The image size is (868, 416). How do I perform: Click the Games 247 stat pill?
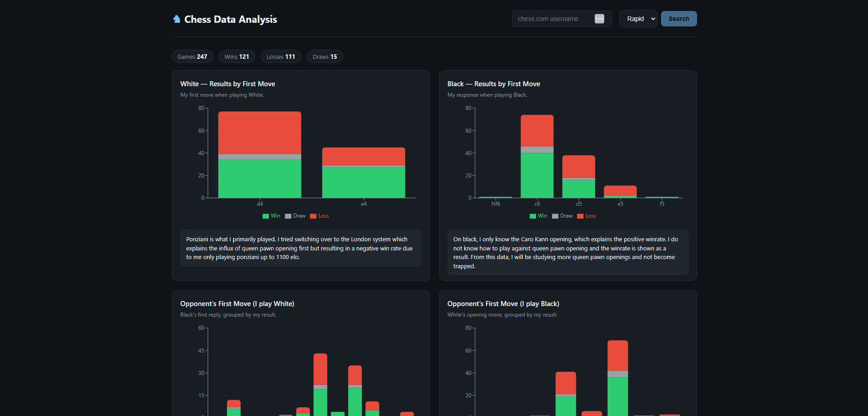coord(192,57)
